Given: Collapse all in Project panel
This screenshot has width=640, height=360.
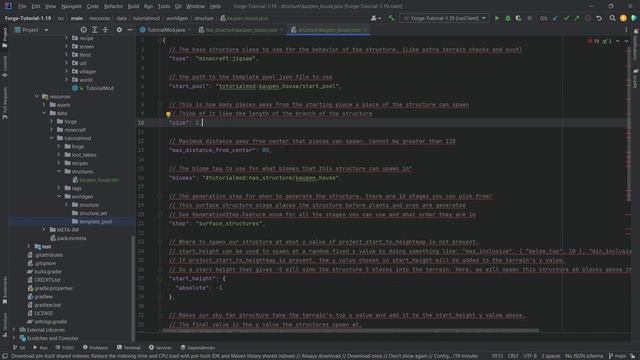Looking at the screenshot, I should pos(105,30).
